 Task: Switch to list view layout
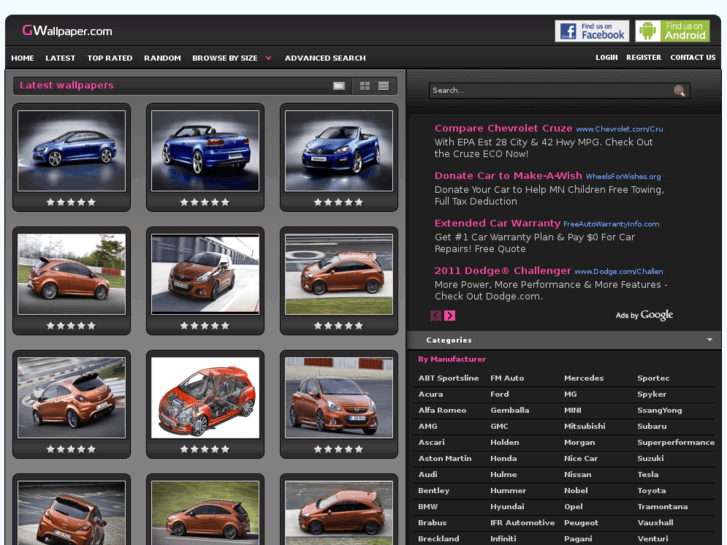[x=383, y=86]
